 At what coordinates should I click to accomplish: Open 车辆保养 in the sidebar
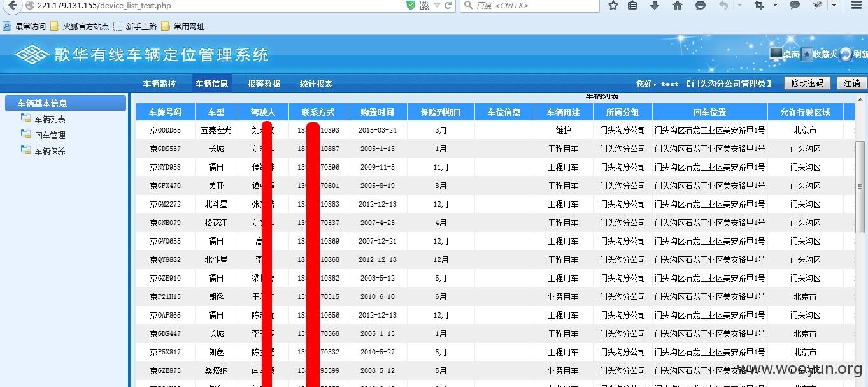coord(50,151)
